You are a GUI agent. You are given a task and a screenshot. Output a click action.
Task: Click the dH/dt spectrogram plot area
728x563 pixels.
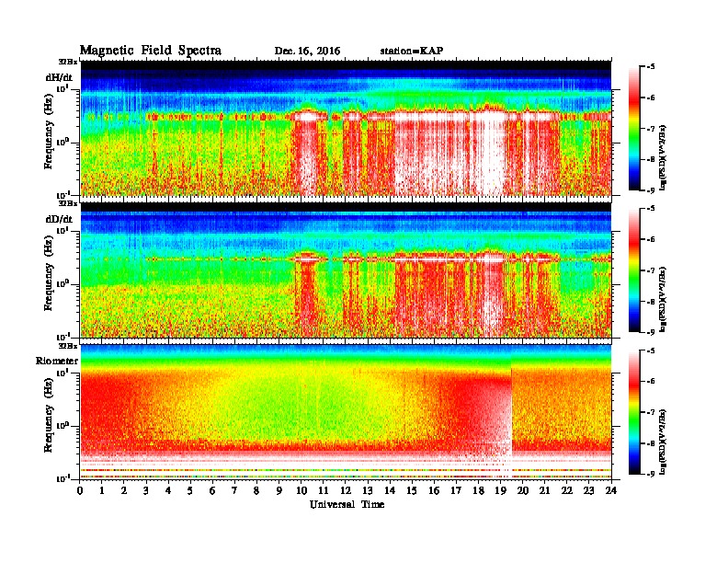(x=346, y=128)
